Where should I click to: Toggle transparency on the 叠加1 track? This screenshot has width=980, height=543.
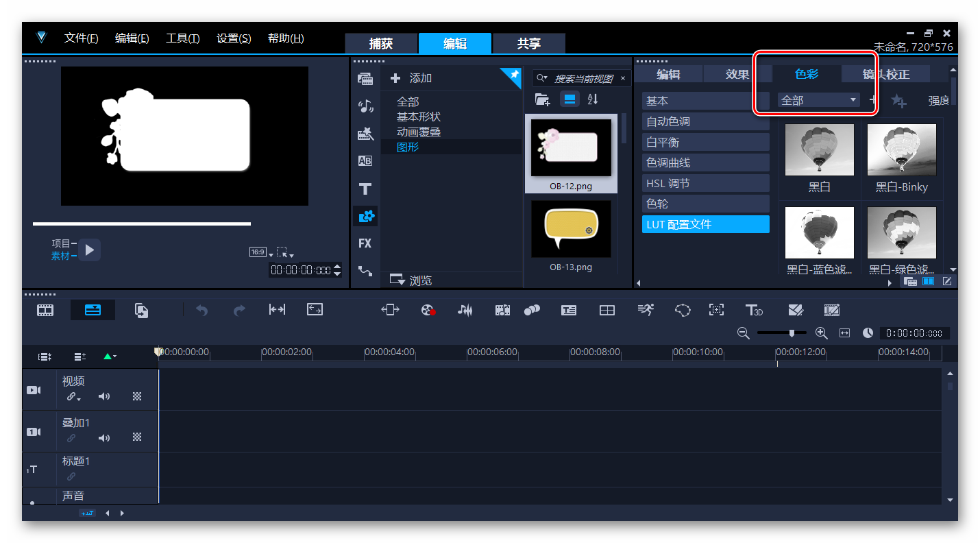click(x=137, y=438)
